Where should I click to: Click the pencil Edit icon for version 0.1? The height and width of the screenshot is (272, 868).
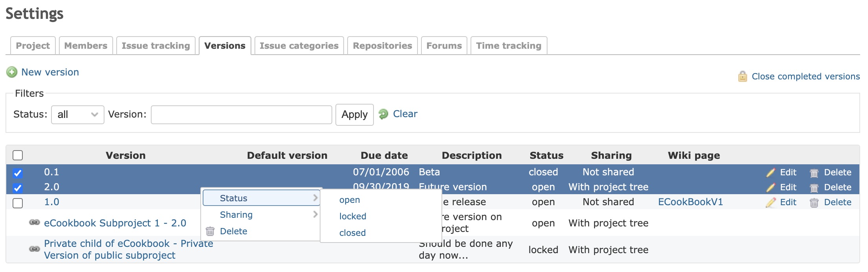771,173
